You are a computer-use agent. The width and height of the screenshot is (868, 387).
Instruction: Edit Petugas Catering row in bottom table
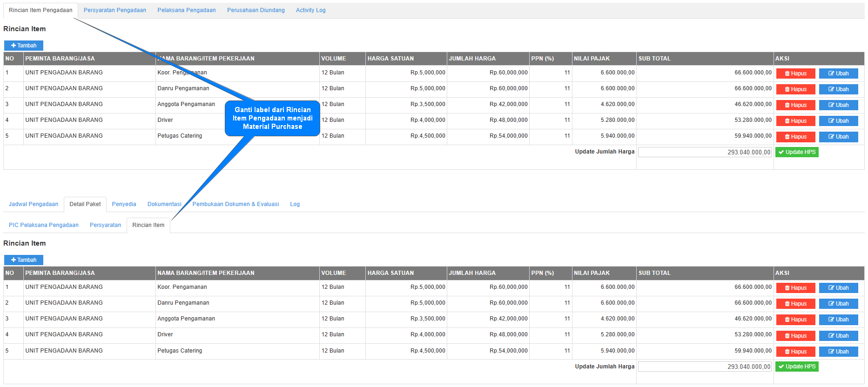click(x=838, y=352)
